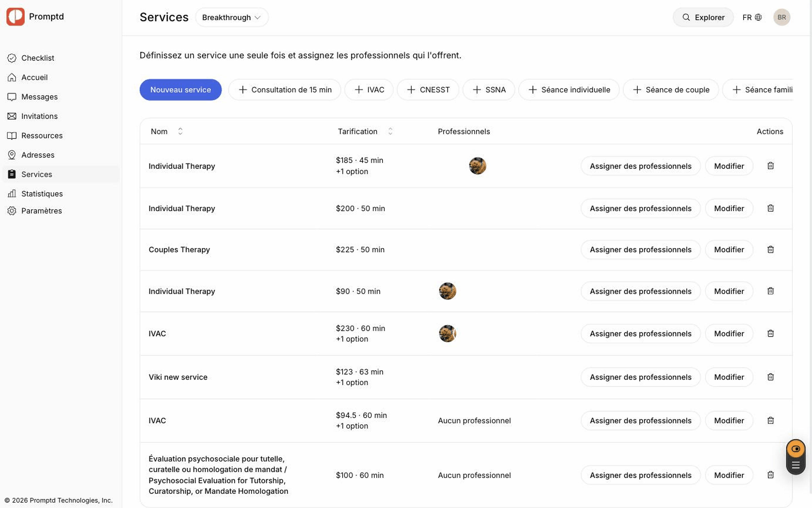
Task: Toggle the orange eye visibility widget
Action: click(x=796, y=449)
